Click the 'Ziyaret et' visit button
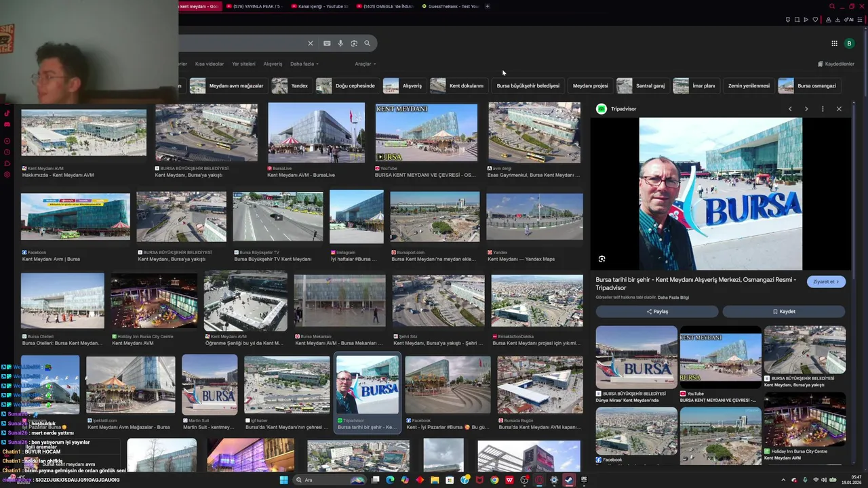The image size is (868, 488). [x=826, y=282]
